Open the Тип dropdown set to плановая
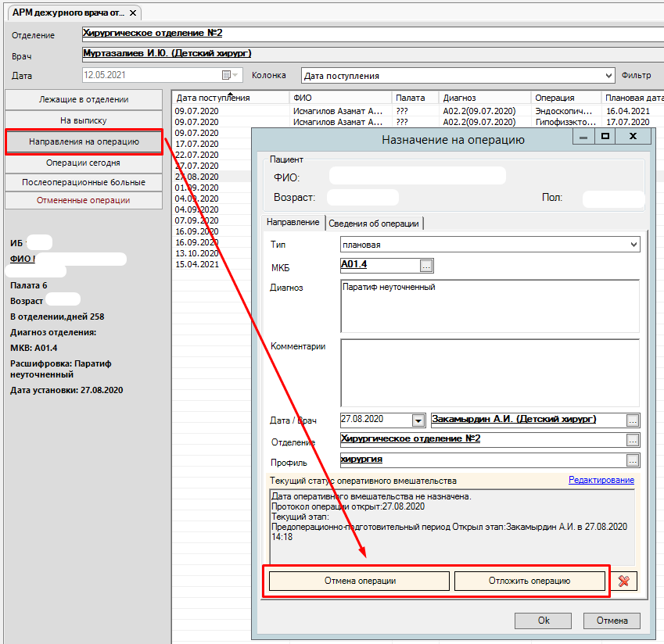664x644 pixels. [x=633, y=245]
